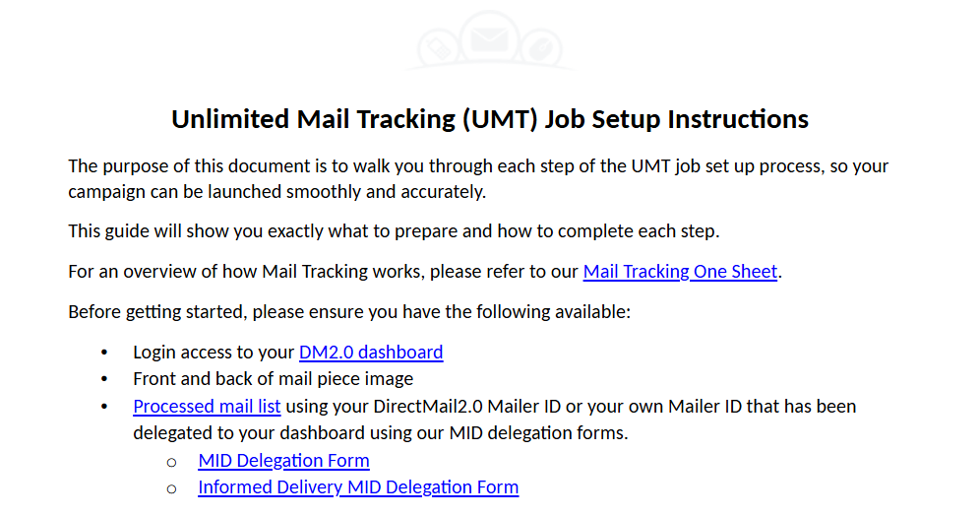Viewport: 980px width, 516px height.
Task: Click the bullet before 'Front and back'
Action: (x=104, y=379)
